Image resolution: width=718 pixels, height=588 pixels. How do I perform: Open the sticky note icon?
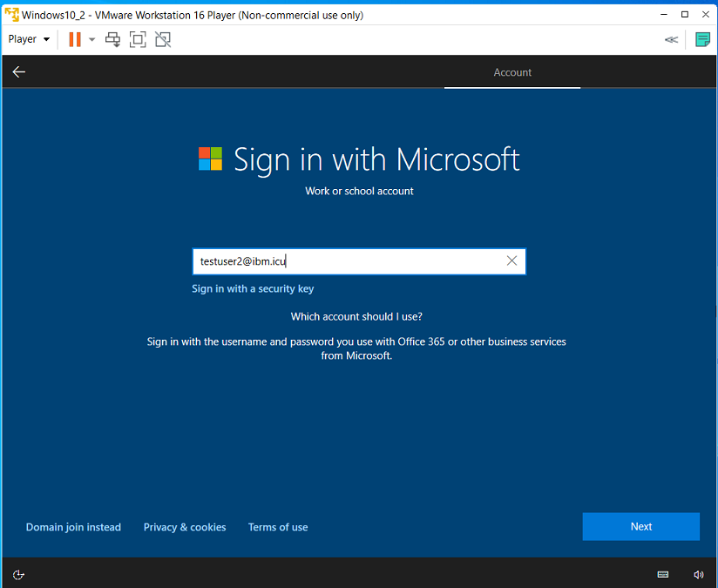[x=703, y=39]
